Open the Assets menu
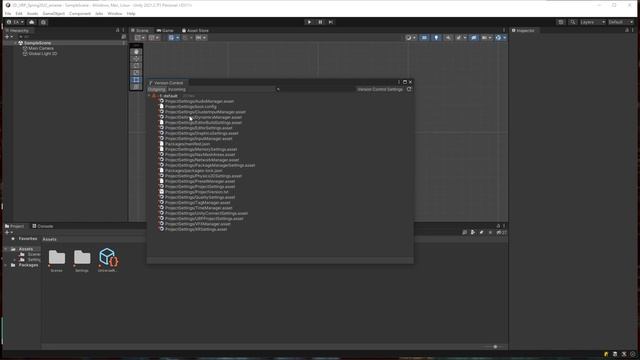The width and height of the screenshot is (640, 360). click(x=33, y=13)
